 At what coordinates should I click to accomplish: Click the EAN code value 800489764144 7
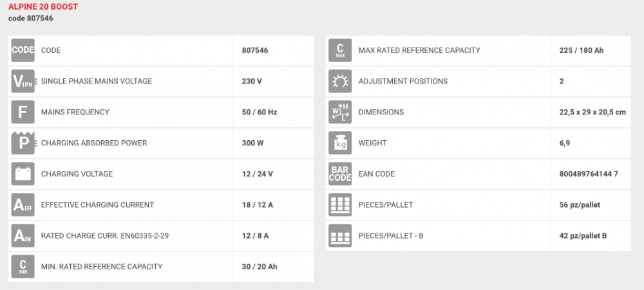tap(589, 174)
